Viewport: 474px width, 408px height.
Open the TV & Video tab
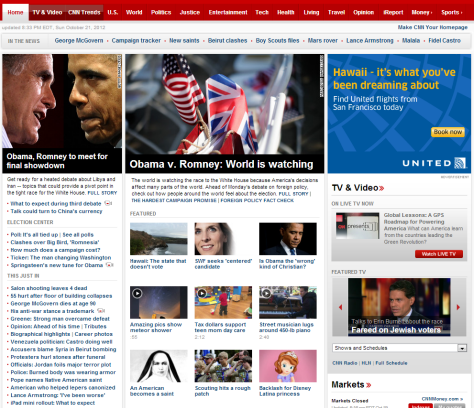tap(47, 12)
